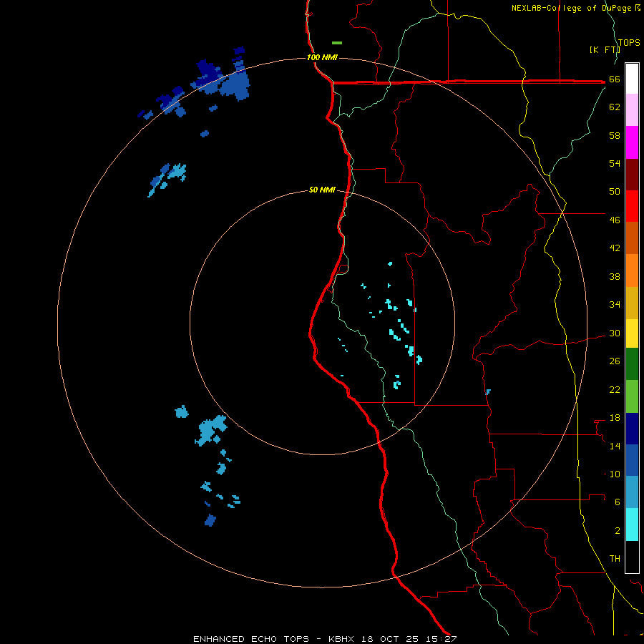Click the 'TOPS' legend title
644x644 pixels.
click(629, 43)
